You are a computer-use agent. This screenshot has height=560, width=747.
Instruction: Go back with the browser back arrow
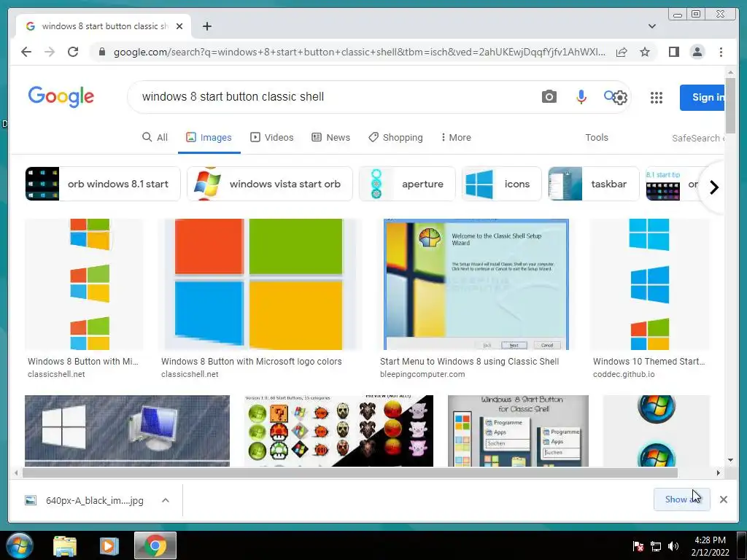pyautogui.click(x=26, y=52)
